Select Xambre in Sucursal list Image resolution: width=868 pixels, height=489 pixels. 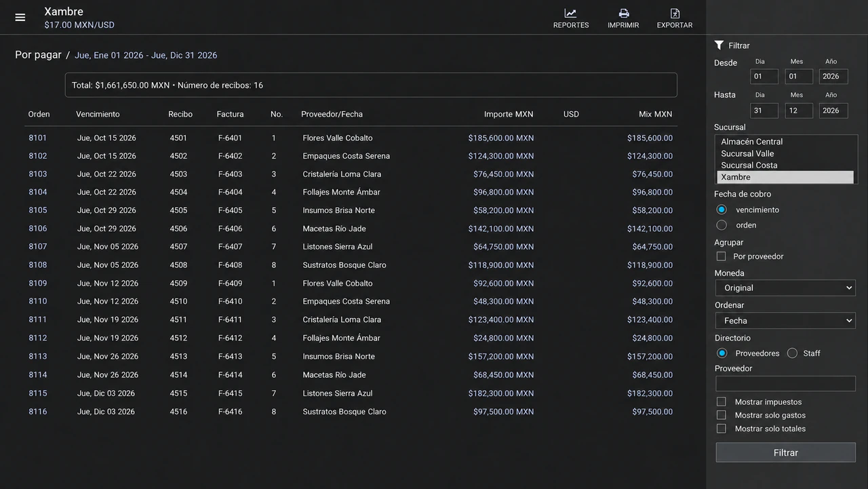click(785, 177)
